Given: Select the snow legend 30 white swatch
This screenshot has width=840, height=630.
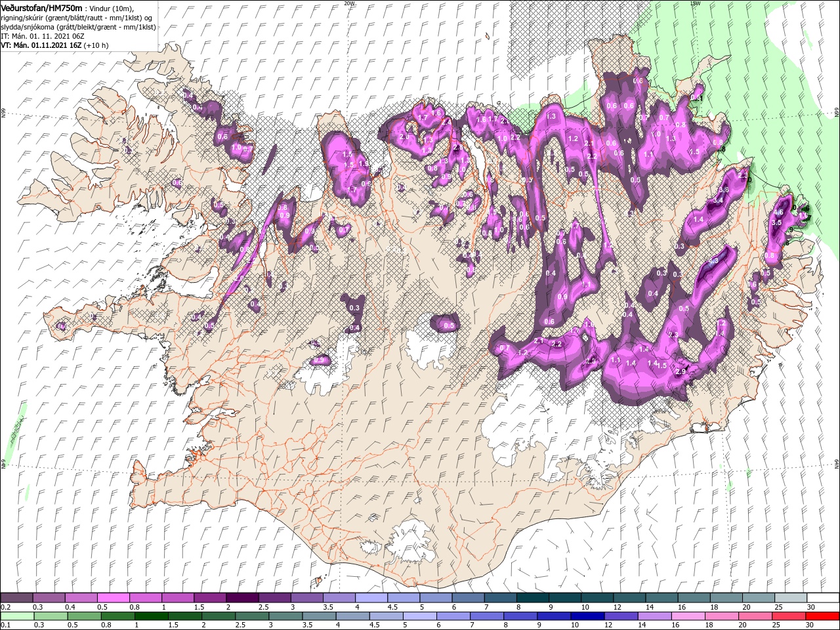Looking at the screenshot, I should pyautogui.click(x=824, y=597).
